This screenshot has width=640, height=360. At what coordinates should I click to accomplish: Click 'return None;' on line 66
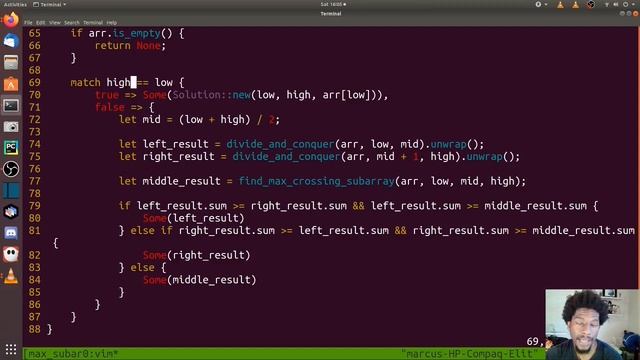tap(130, 46)
